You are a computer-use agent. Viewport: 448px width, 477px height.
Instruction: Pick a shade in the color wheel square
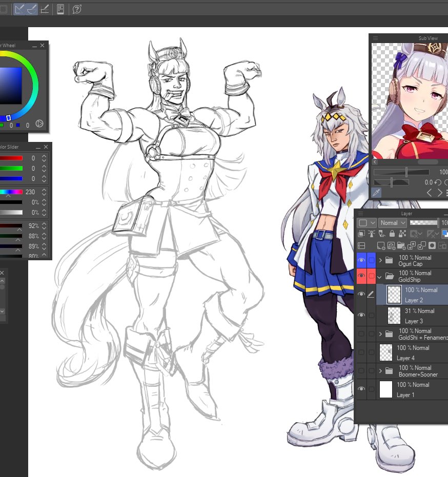[11, 86]
